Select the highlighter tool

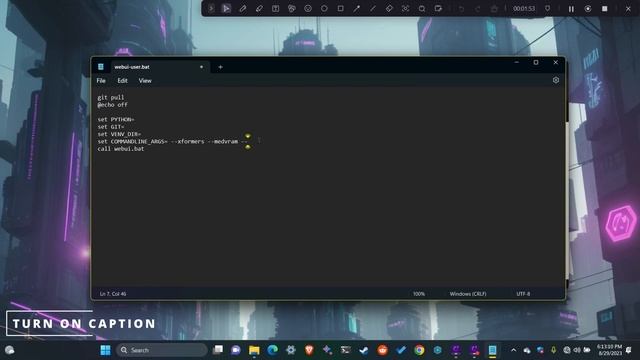259,9
